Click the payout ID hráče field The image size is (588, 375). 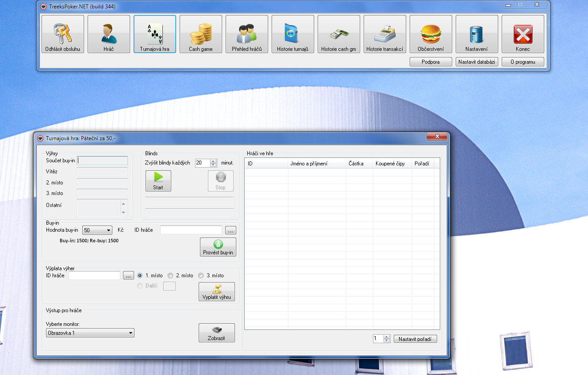pos(94,276)
